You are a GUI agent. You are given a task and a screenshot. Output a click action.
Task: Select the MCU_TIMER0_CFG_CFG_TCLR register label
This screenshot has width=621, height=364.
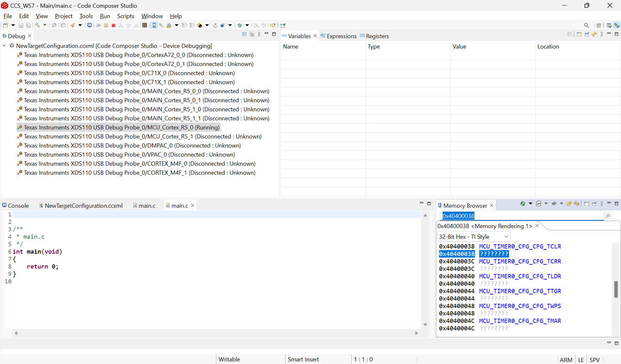(x=520, y=247)
